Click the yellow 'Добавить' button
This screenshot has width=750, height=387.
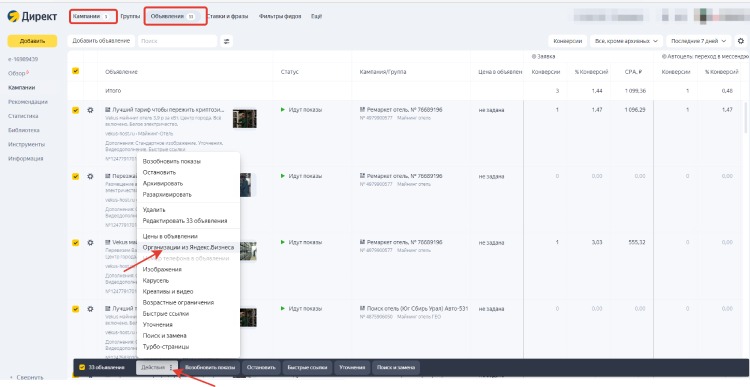point(32,41)
